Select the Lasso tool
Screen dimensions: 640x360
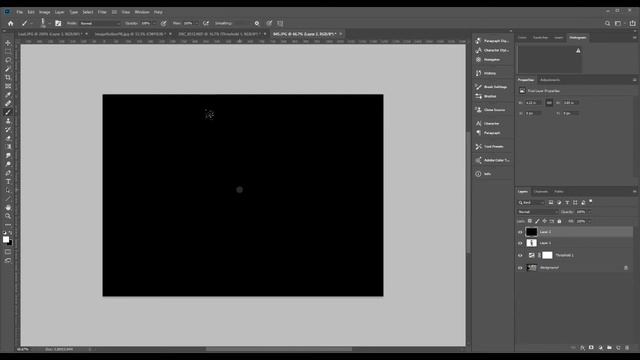[x=8, y=60]
